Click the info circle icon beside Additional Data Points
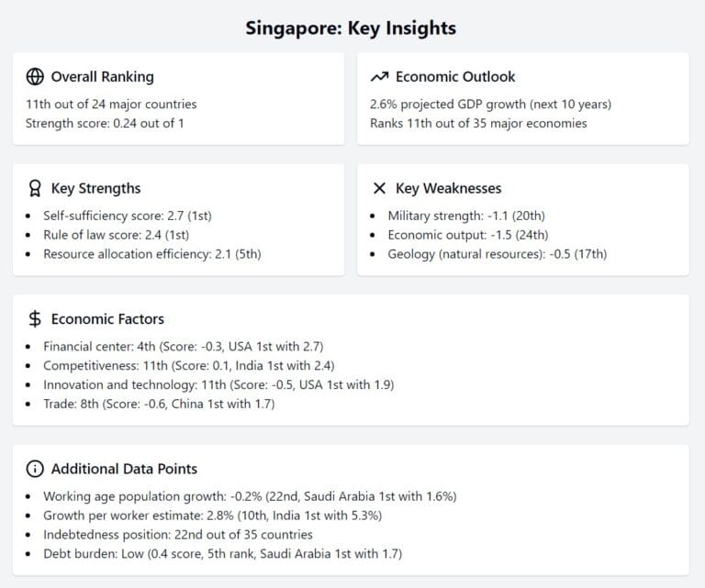The image size is (705, 588). click(x=36, y=469)
